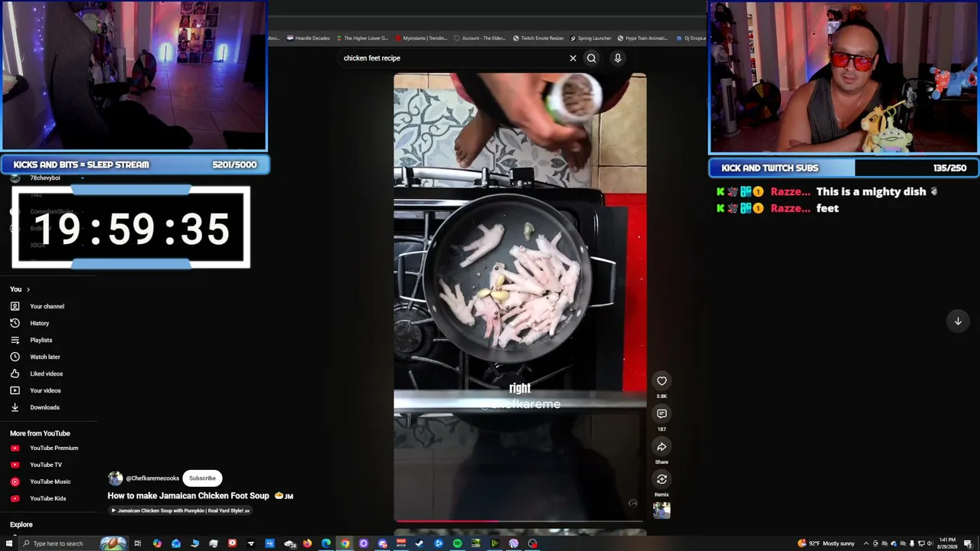
Task: Share this YouTube Short
Action: (661, 447)
